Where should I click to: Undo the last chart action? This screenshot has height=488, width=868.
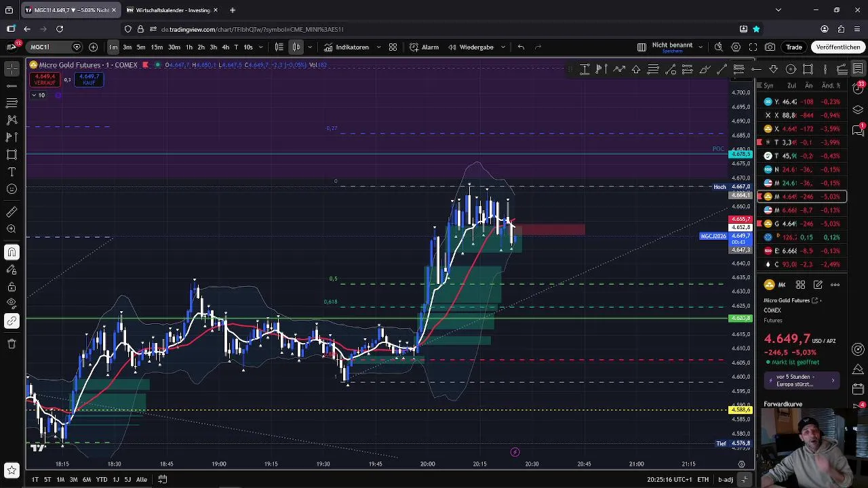pos(521,47)
